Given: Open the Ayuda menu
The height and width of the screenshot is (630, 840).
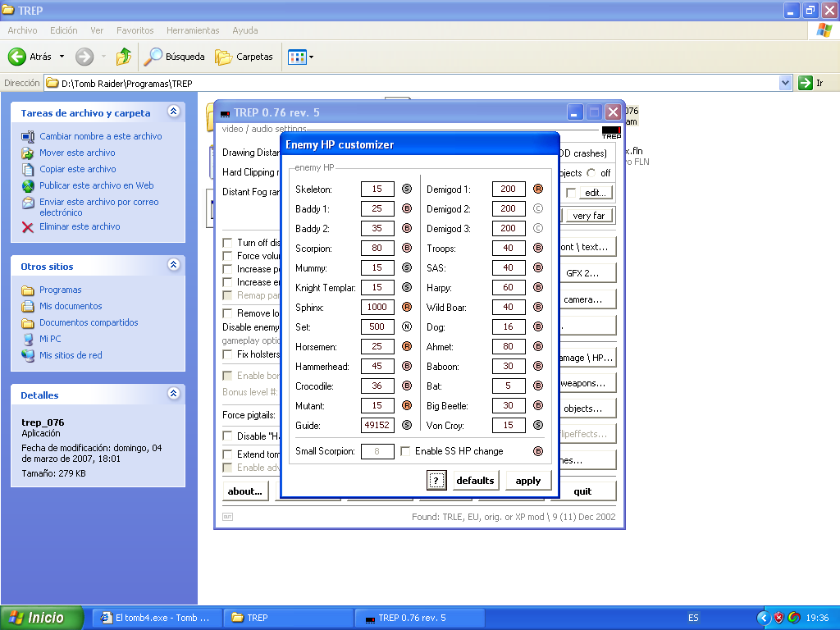Looking at the screenshot, I should [x=244, y=30].
